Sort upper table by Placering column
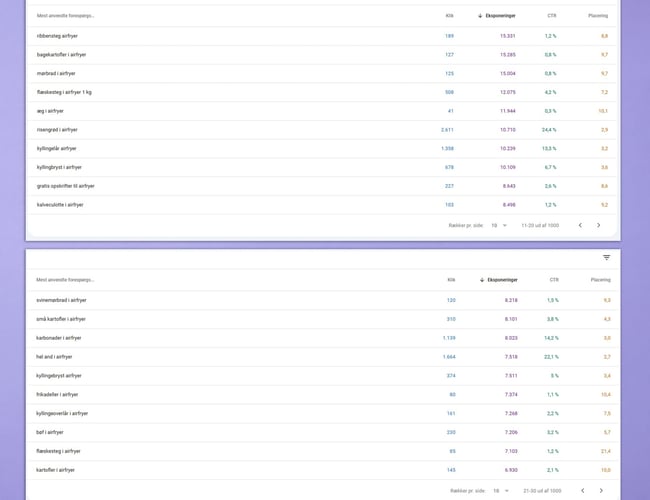The width and height of the screenshot is (650, 500). coord(598,16)
